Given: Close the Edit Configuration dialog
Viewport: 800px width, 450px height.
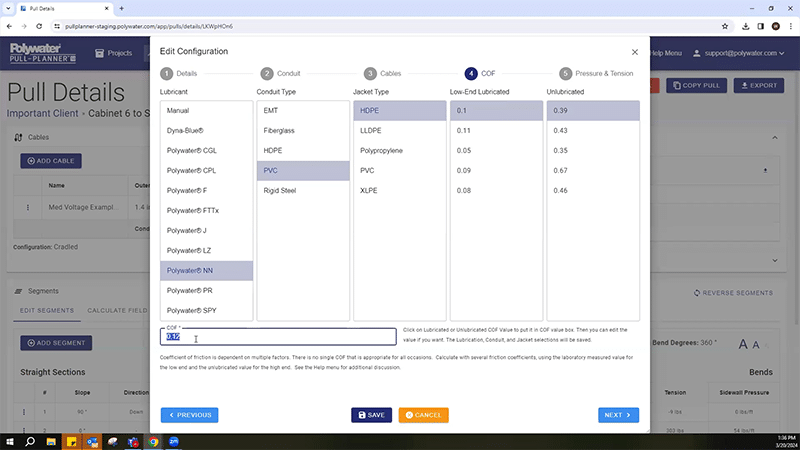Looking at the screenshot, I should [x=635, y=52].
